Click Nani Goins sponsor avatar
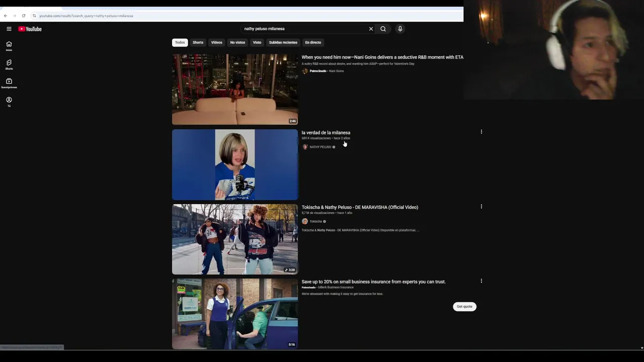 coord(304,71)
